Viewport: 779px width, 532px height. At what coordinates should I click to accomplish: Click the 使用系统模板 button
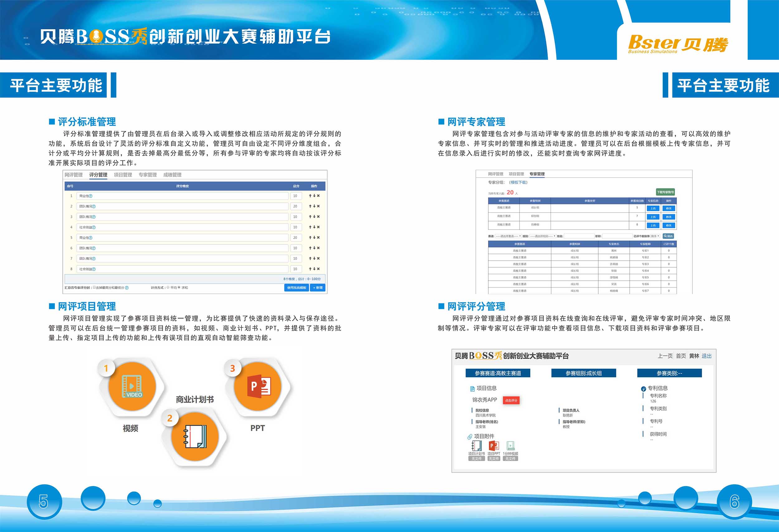pyautogui.click(x=297, y=288)
